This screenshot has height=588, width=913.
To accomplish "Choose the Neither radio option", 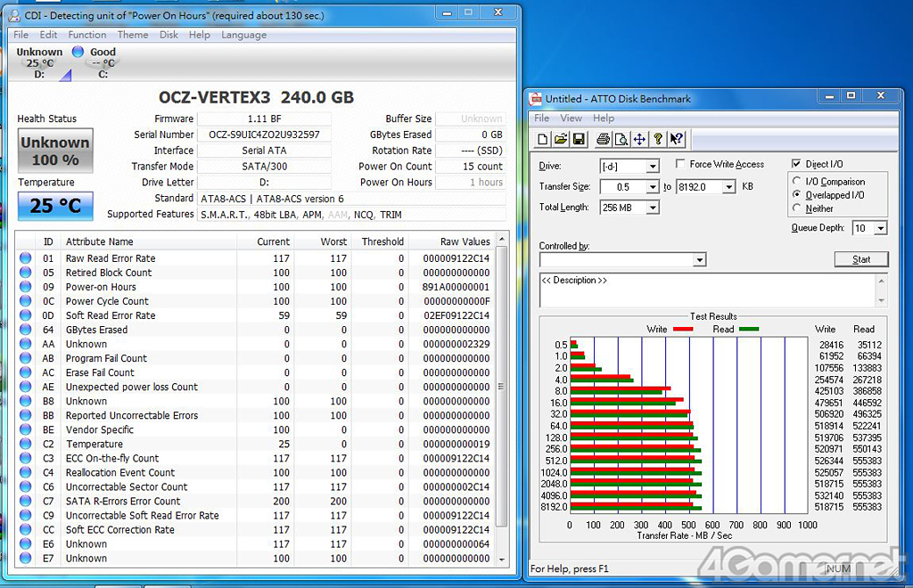I will pos(797,208).
